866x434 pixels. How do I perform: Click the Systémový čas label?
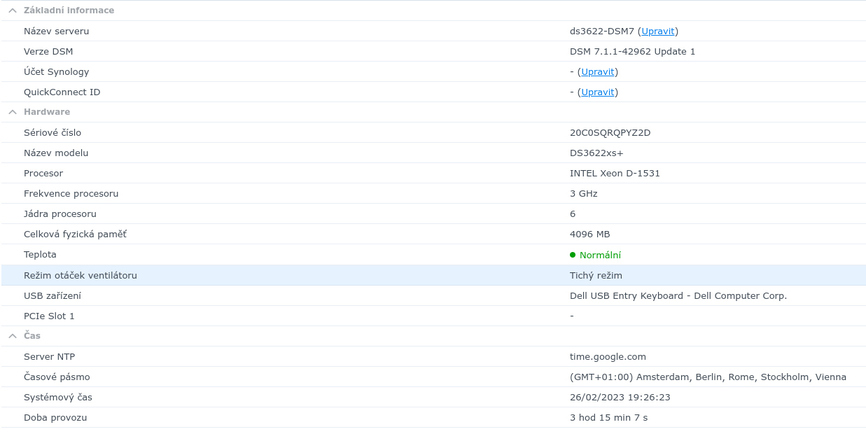[58, 397]
